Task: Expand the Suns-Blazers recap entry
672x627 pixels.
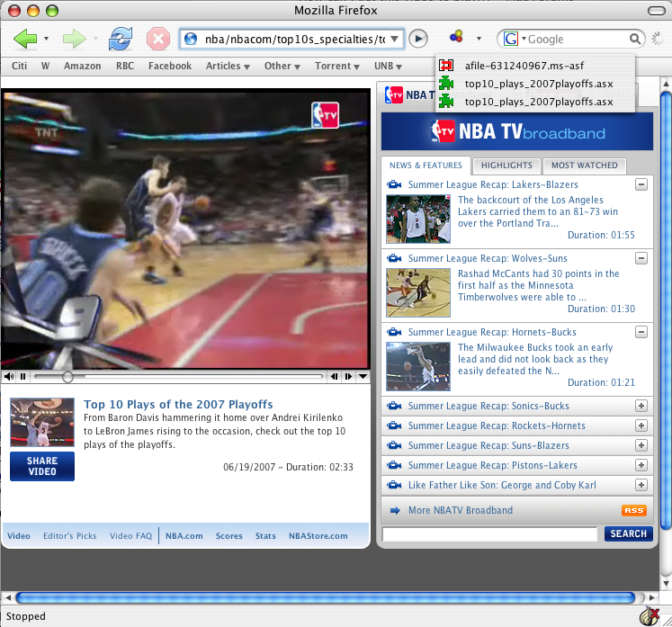Action: point(641,445)
